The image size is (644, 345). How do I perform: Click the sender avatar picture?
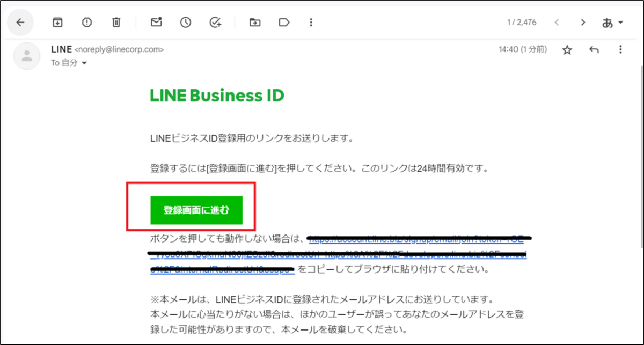pos(27,56)
